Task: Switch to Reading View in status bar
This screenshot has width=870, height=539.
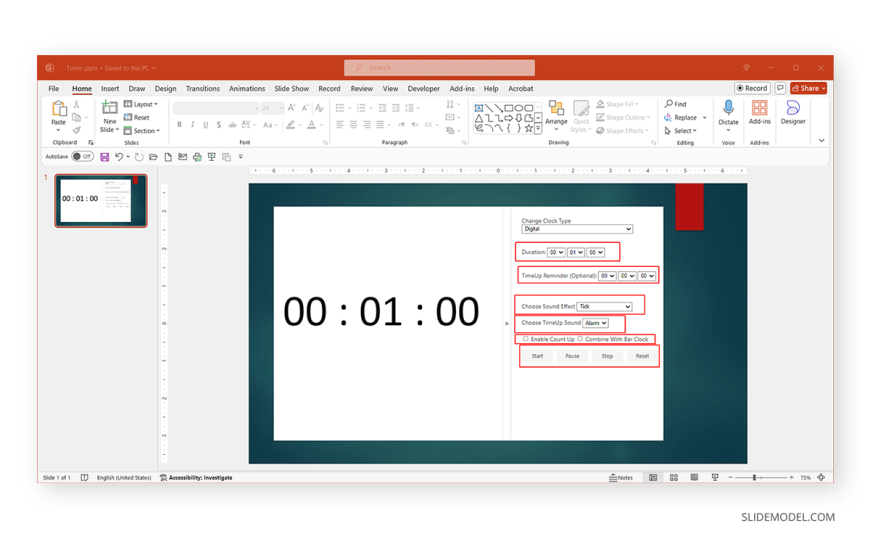Action: click(x=694, y=477)
